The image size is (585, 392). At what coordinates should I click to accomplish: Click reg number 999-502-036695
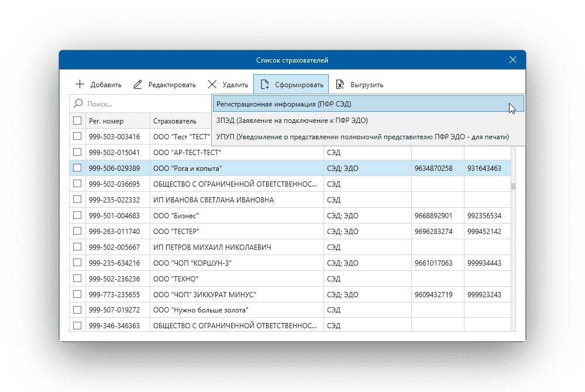click(114, 184)
